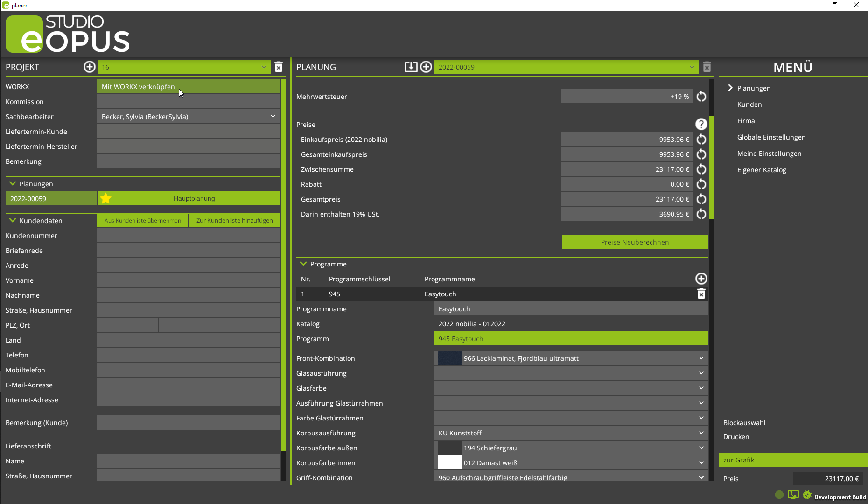Open the Front-Kombination dropdown

point(701,358)
